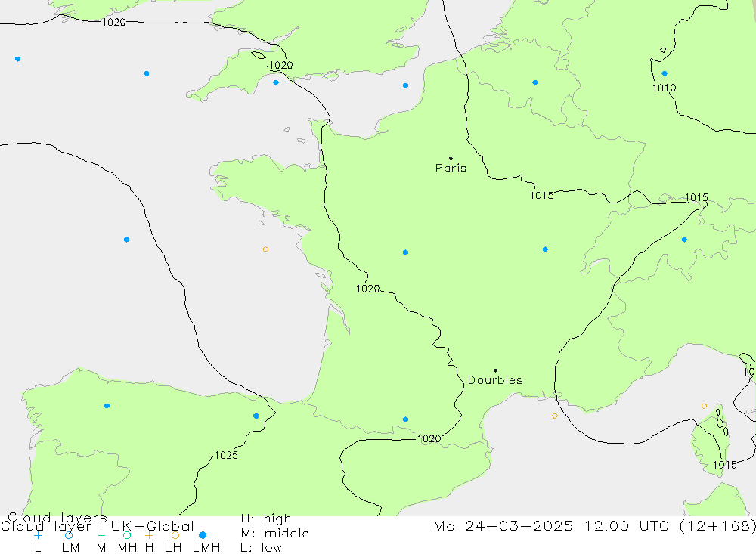Image resolution: width=756 pixels, height=554 pixels.
Task: Click blue cloud marker in central France south of Paris
Action: (x=405, y=252)
